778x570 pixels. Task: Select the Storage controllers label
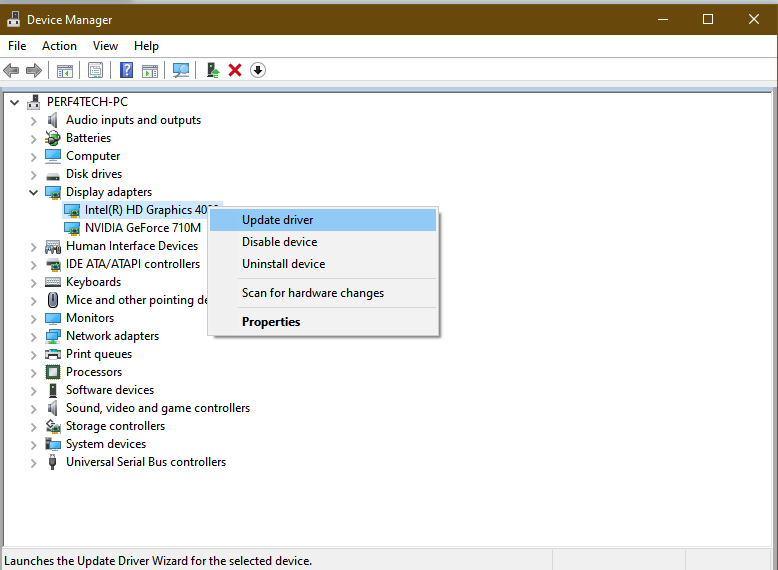click(x=115, y=426)
